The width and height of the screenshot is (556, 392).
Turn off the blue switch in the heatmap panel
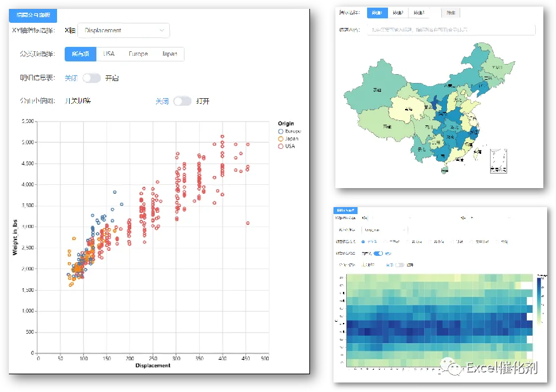tap(378, 253)
